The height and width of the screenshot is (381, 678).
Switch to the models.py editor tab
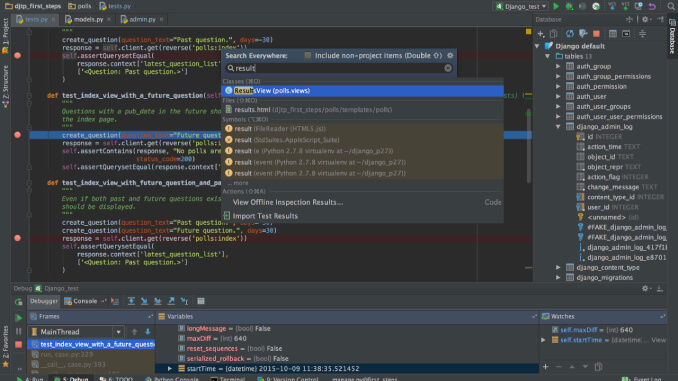coord(88,19)
